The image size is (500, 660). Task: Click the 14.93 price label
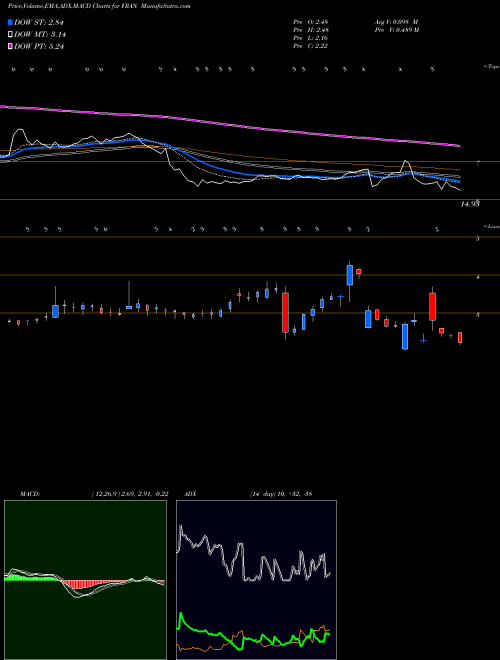pos(471,204)
